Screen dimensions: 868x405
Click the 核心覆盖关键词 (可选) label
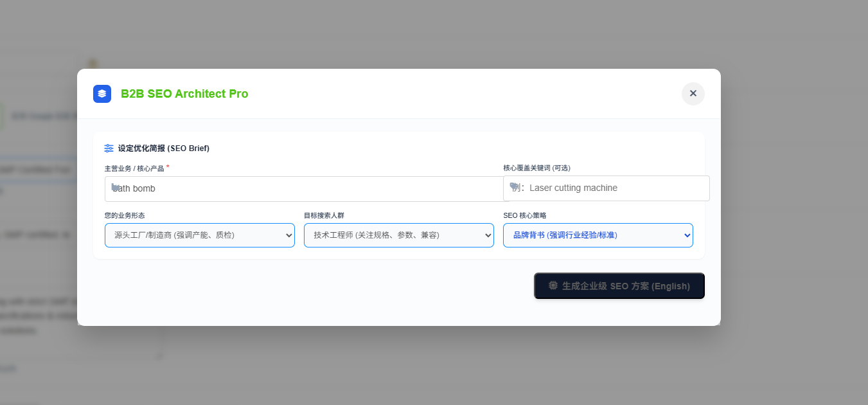536,168
